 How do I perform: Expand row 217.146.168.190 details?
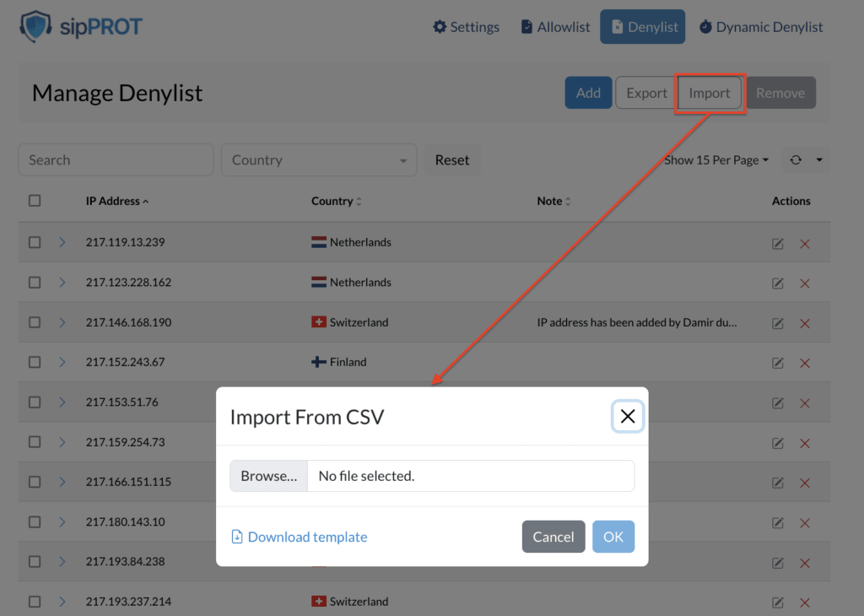pyautogui.click(x=62, y=322)
